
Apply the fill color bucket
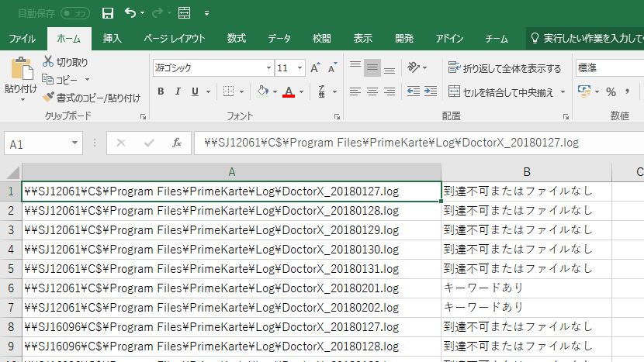point(263,91)
